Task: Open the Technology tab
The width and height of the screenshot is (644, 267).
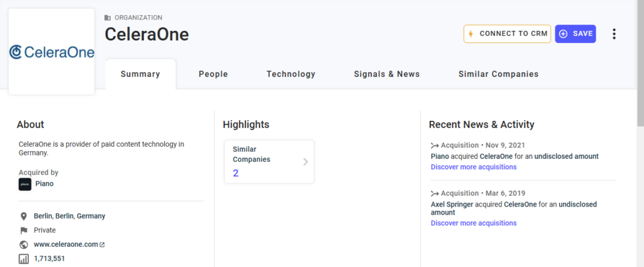Action: point(291,74)
